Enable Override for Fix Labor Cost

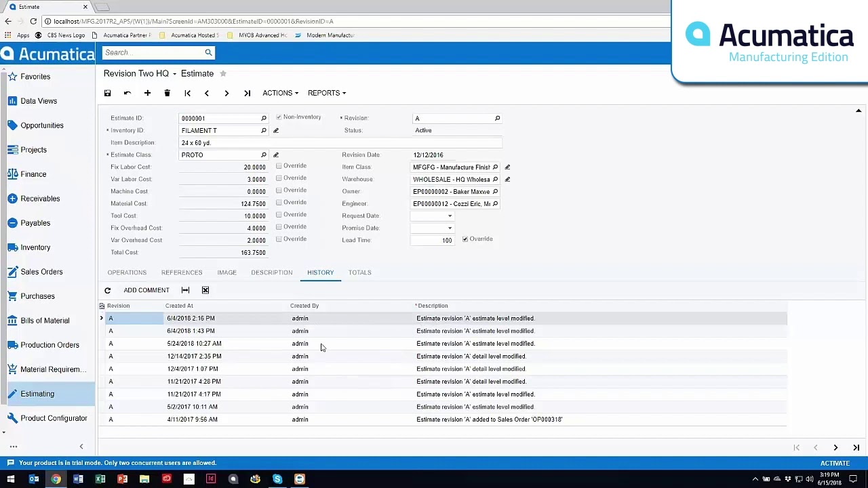279,166
